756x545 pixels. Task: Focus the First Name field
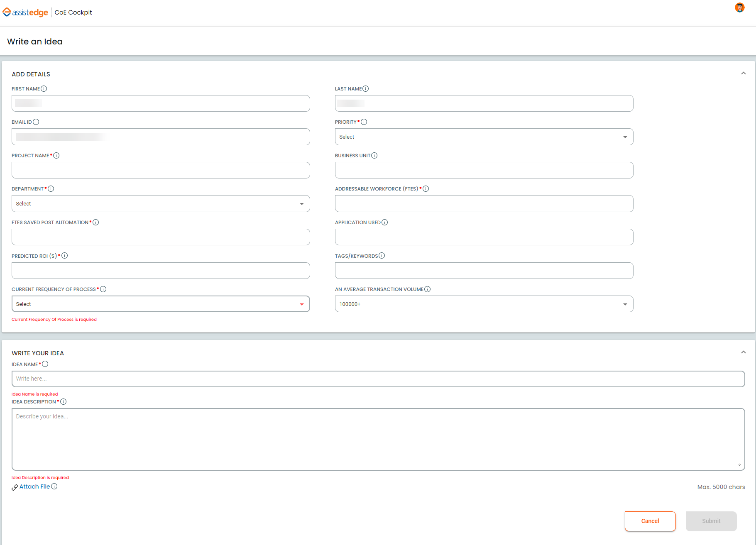(161, 103)
